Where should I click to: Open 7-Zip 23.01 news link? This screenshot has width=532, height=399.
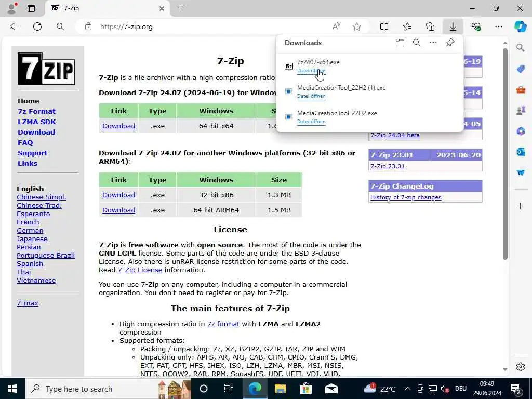pyautogui.click(x=388, y=166)
